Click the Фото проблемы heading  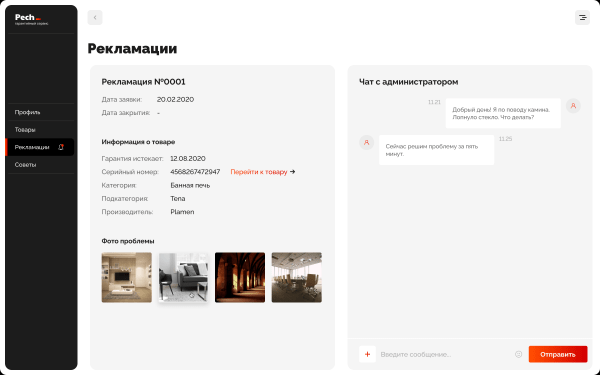click(x=128, y=241)
